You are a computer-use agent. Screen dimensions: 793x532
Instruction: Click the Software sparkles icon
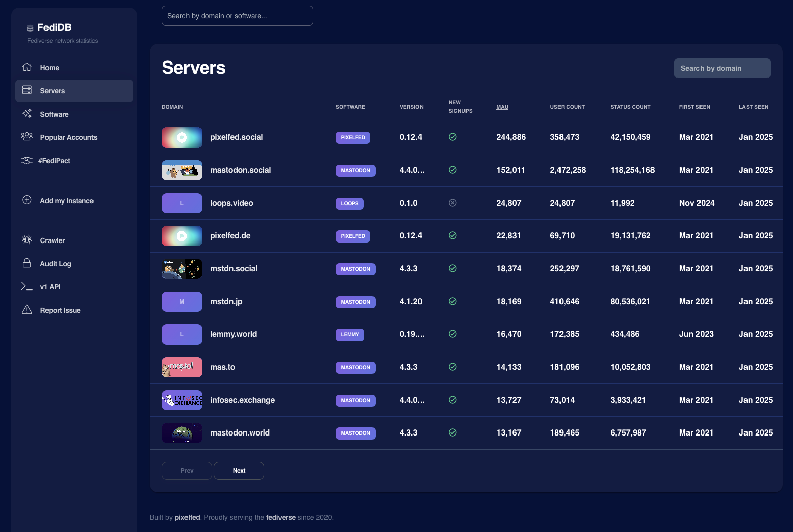(x=27, y=114)
